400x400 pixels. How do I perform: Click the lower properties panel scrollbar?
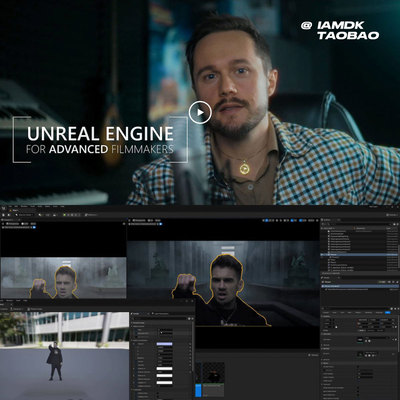tap(193, 346)
